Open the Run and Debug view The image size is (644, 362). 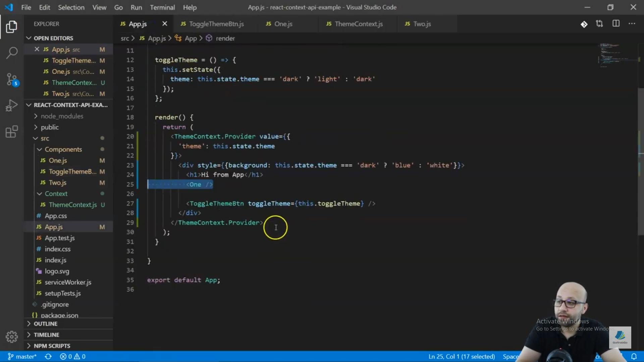tap(12, 106)
